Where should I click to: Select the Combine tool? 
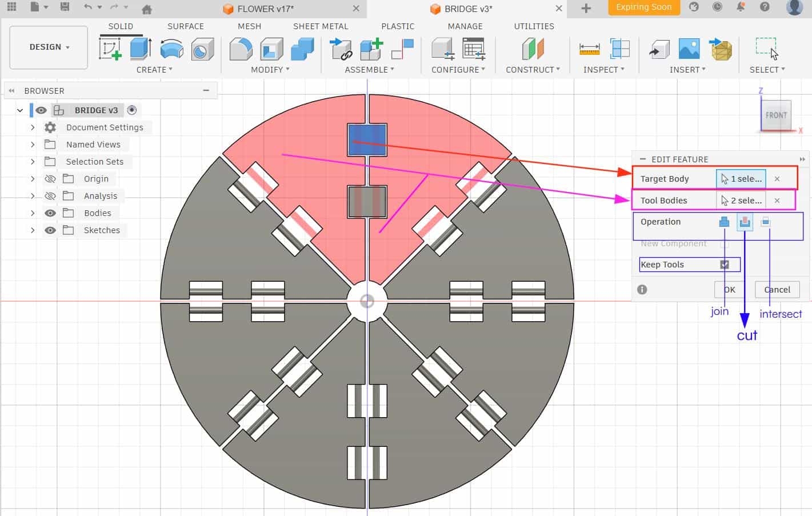[302, 49]
